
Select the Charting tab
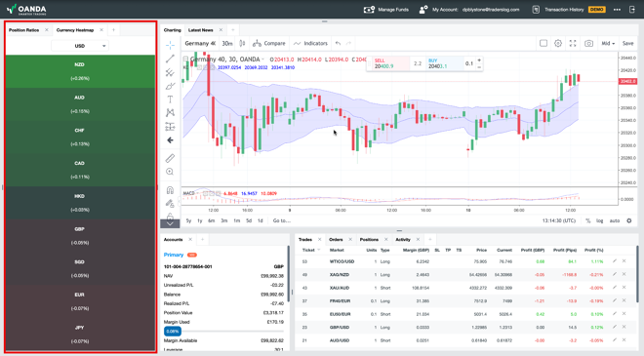pos(172,30)
